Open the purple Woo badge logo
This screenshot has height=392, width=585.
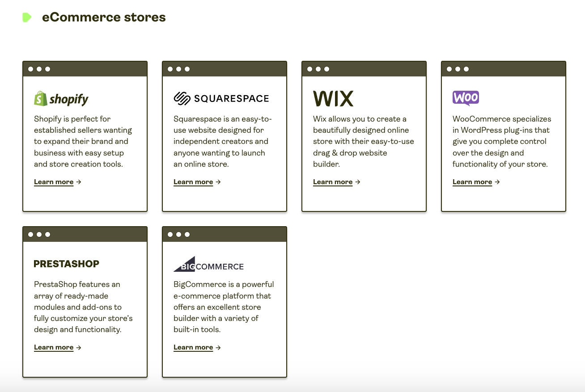click(466, 97)
